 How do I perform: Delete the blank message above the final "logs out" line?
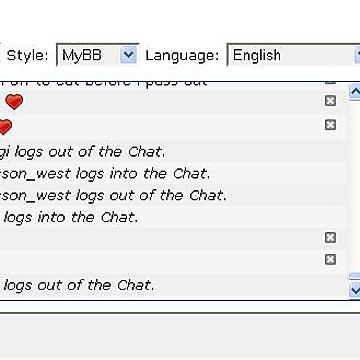point(330,259)
